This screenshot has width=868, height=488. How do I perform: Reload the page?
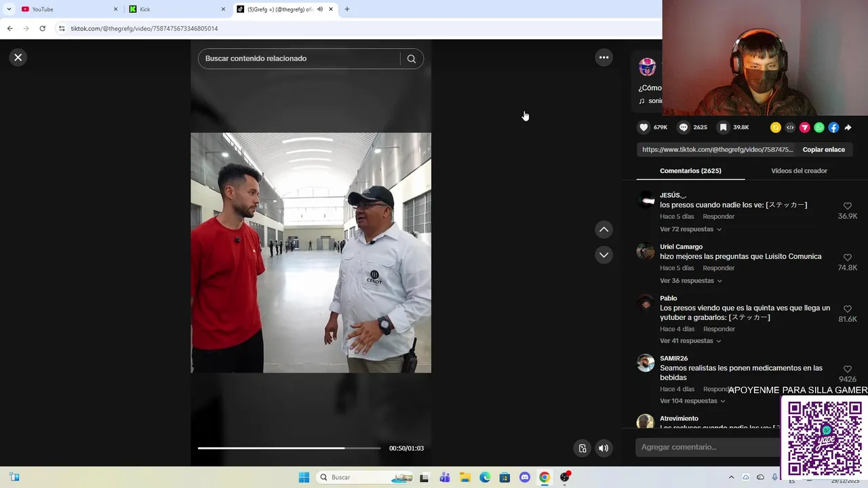42,28
